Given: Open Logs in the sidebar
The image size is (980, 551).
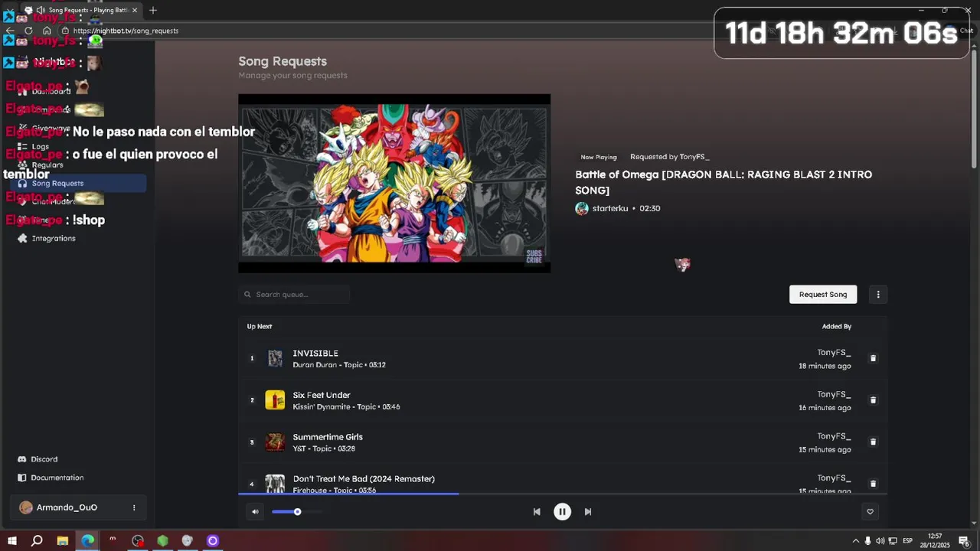Looking at the screenshot, I should (40, 147).
